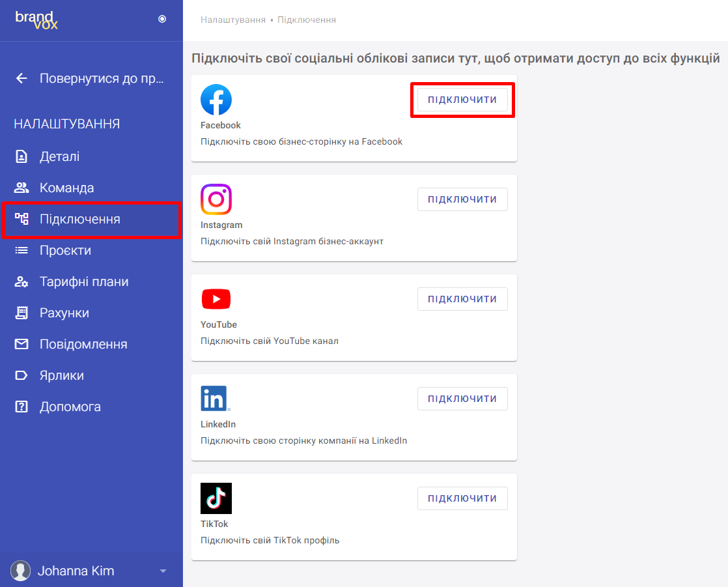Open the Проєкти menu item
Viewport: 728px width, 587px height.
coord(91,250)
